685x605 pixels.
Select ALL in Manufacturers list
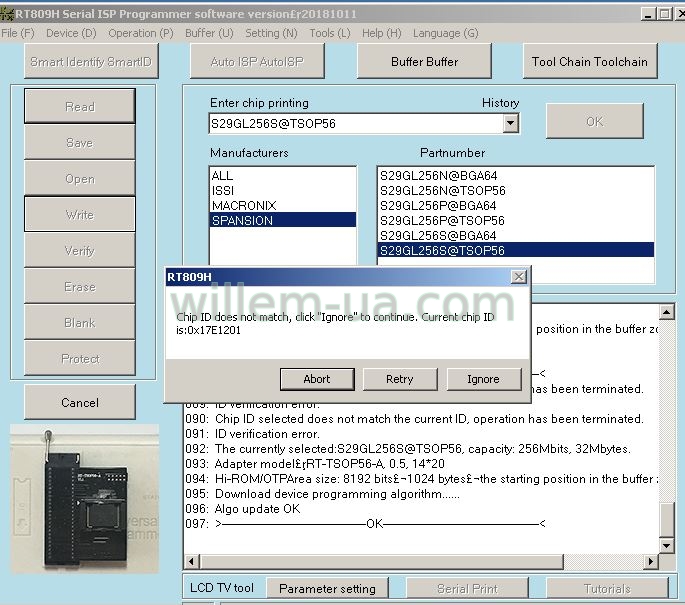coord(283,176)
